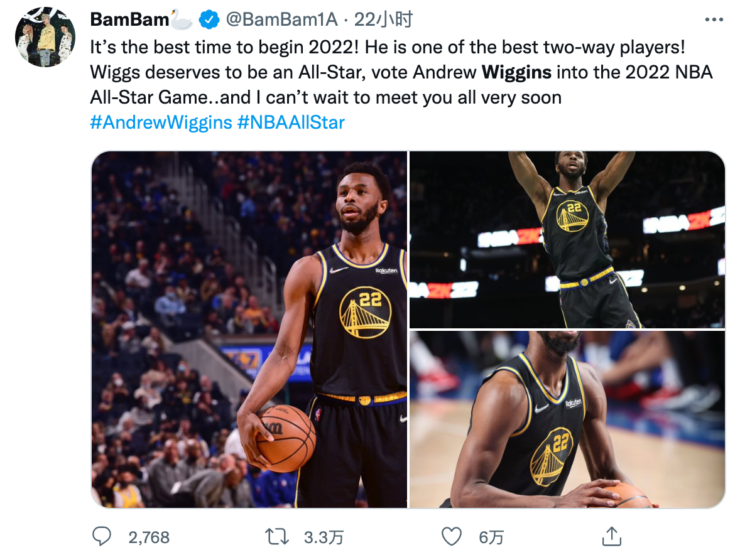This screenshot has height=560, width=740.
Task: Open the #AndrewWiggins hashtag
Action: tap(161, 122)
